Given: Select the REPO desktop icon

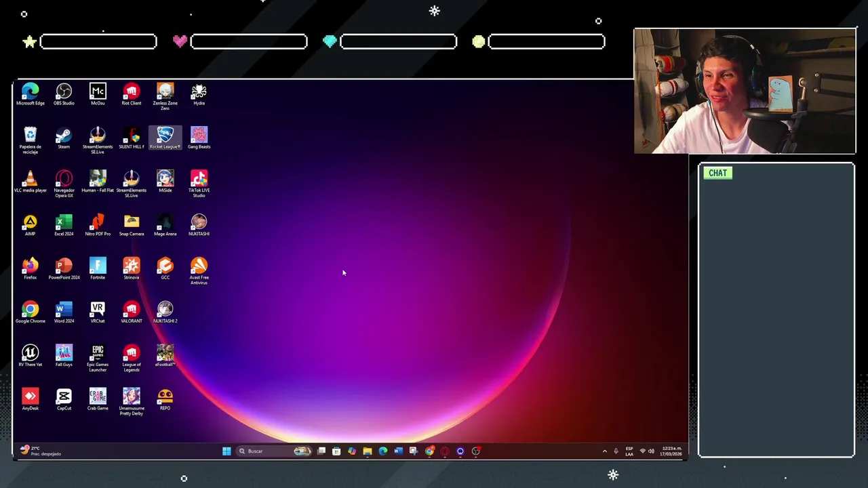Looking at the screenshot, I should tap(165, 399).
